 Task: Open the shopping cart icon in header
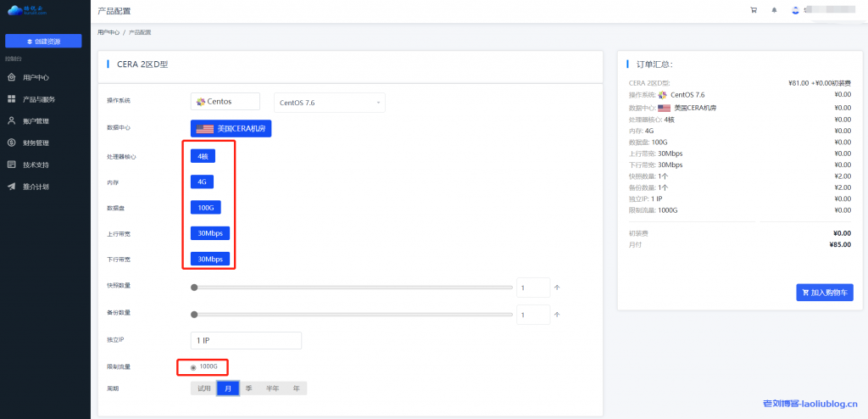pos(754,11)
